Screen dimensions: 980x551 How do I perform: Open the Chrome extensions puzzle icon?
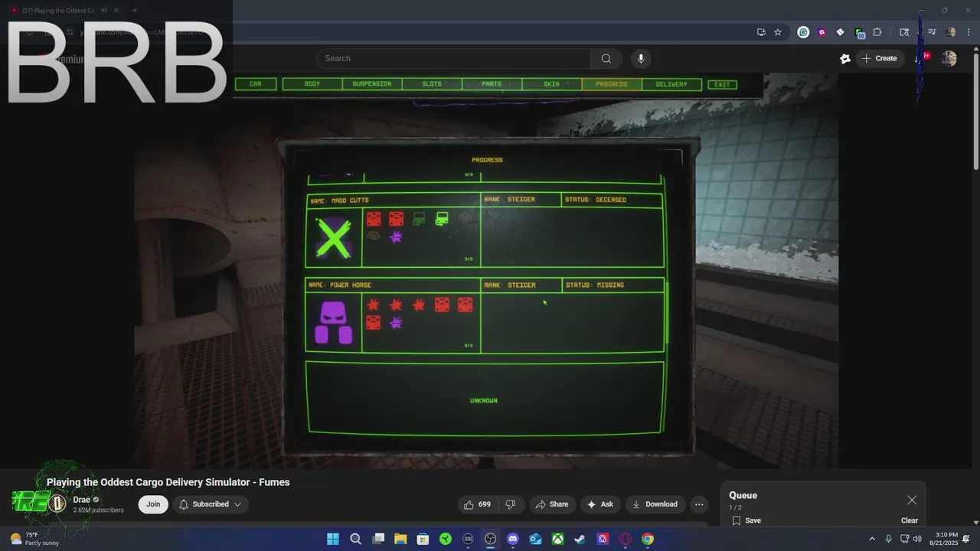click(x=877, y=32)
